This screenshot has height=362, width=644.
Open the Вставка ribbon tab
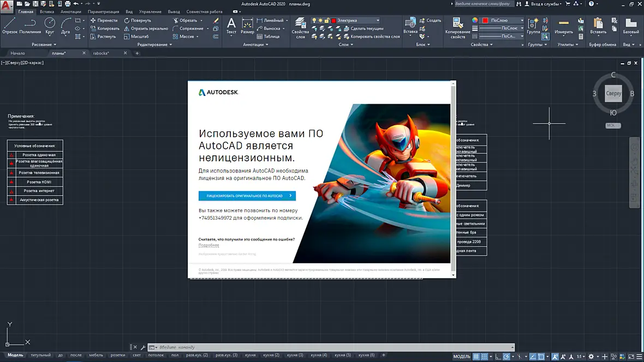click(x=47, y=11)
